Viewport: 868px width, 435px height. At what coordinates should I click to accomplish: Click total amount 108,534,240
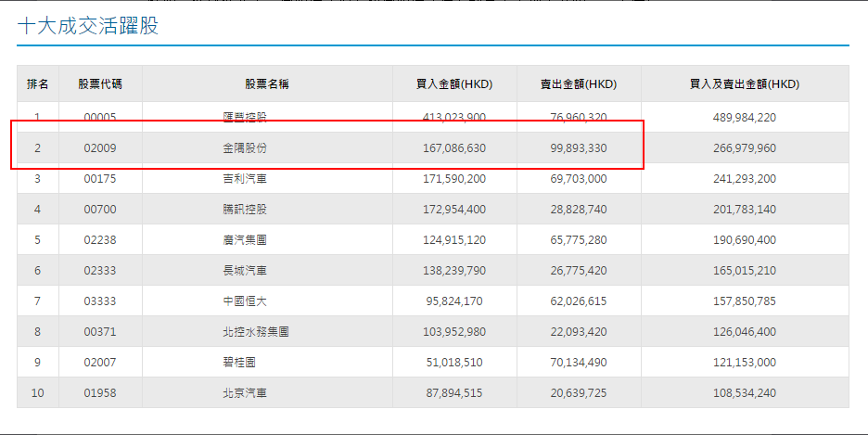[x=745, y=393]
